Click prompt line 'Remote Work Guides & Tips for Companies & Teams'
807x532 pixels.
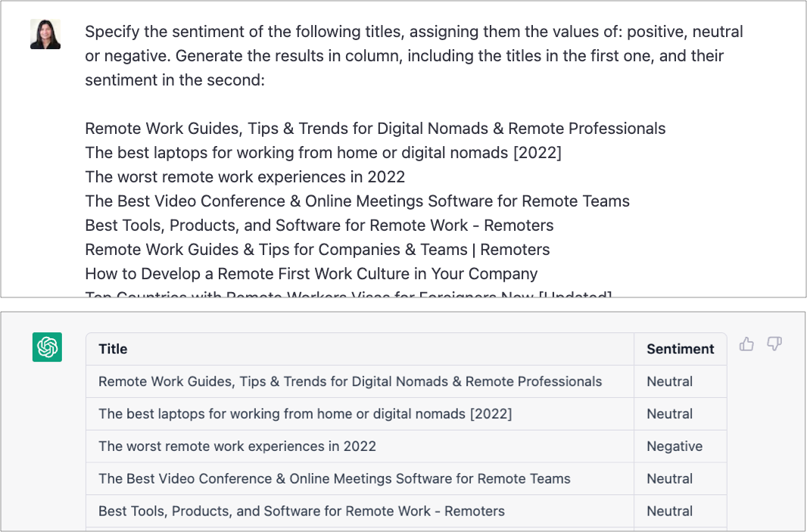[x=317, y=250]
